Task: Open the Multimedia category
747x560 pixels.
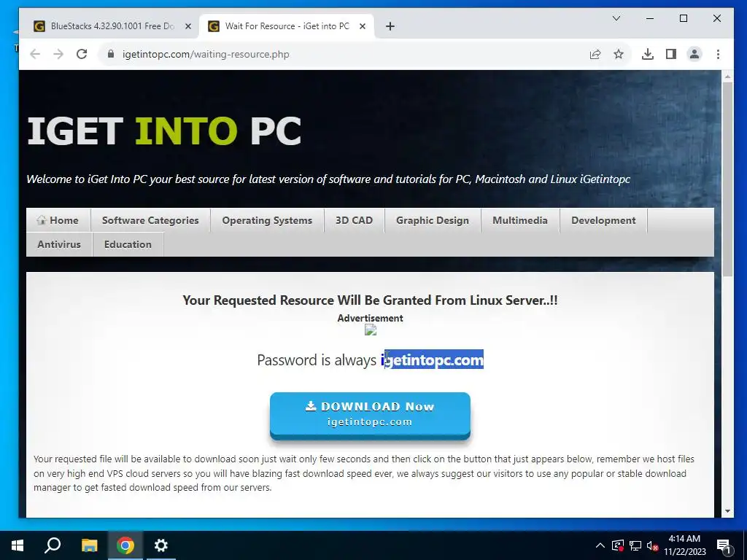Action: coord(519,220)
